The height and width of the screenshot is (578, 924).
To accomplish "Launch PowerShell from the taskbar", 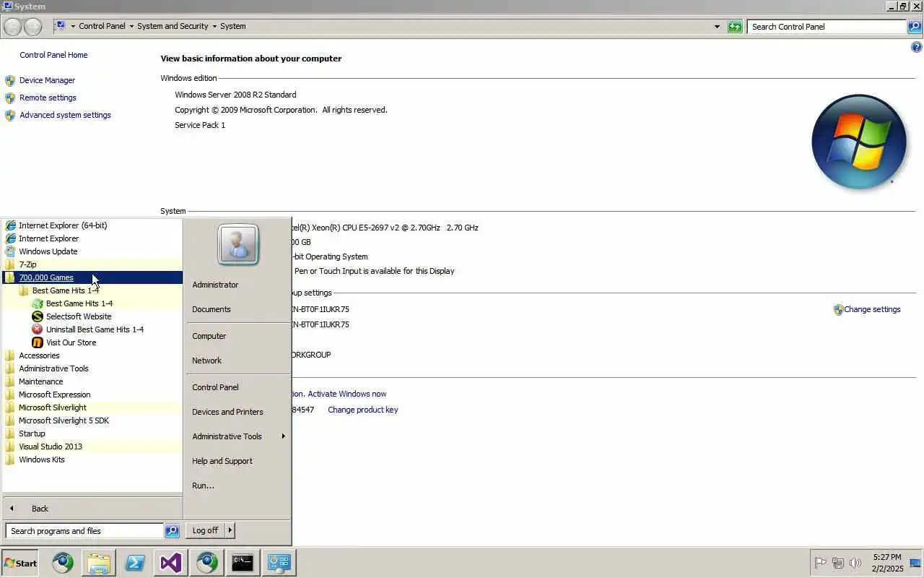I will tap(135, 563).
